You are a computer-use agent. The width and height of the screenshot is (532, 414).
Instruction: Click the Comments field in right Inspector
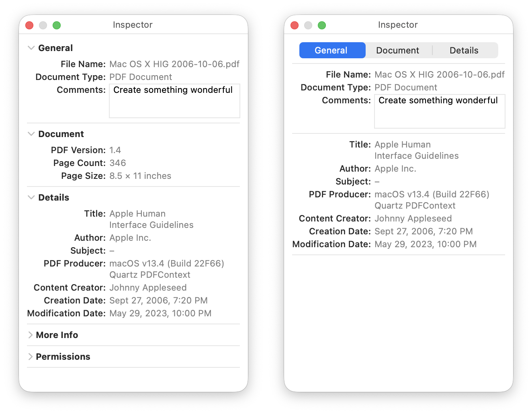[x=440, y=111]
